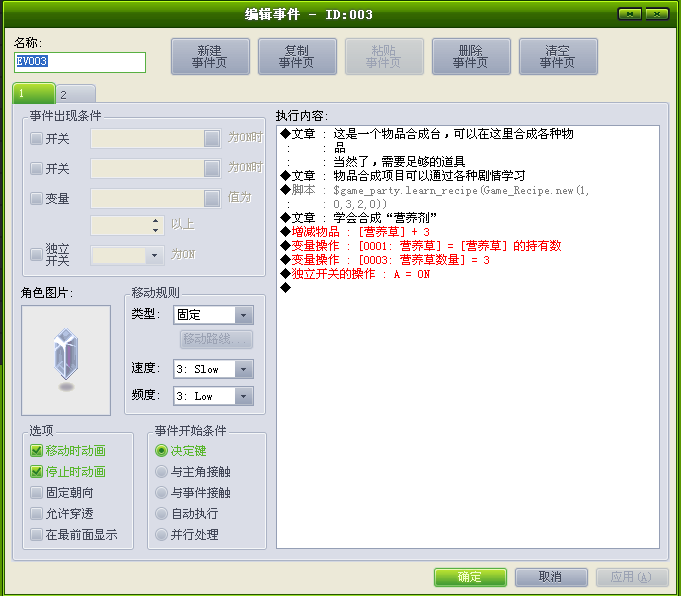Click 复制事件页 button

pyautogui.click(x=297, y=56)
